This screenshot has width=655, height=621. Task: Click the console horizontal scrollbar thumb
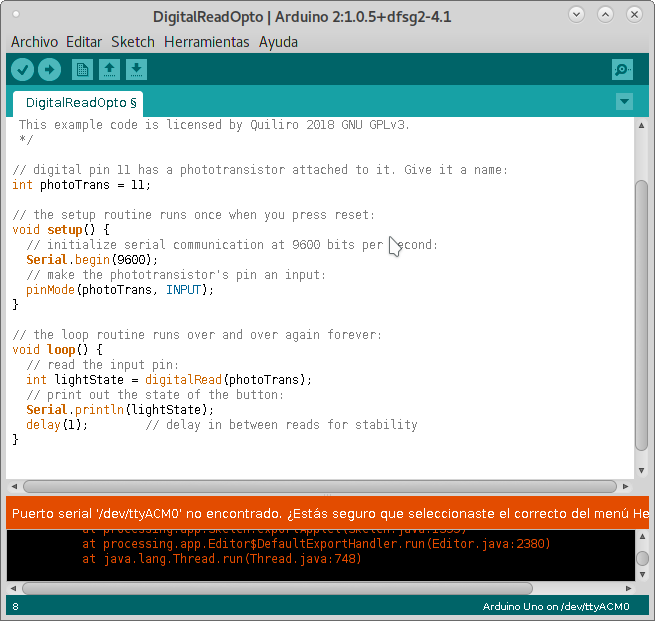pyautogui.click(x=277, y=588)
